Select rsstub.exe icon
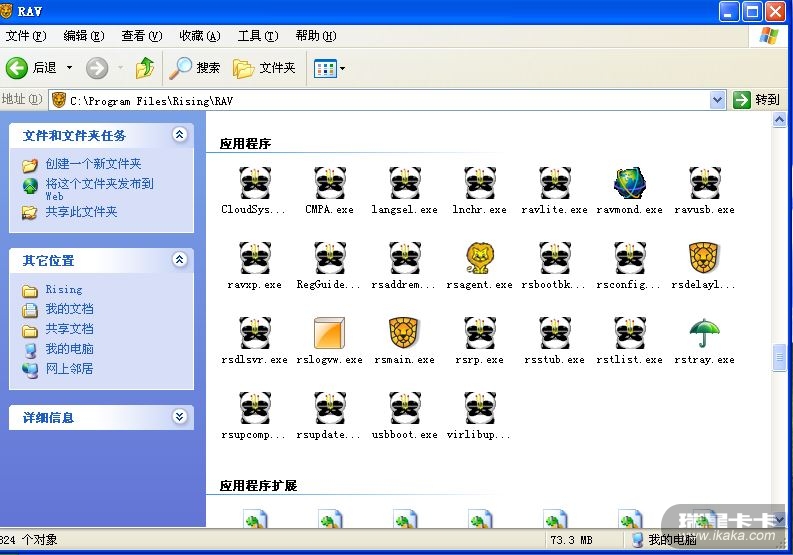 [x=555, y=332]
